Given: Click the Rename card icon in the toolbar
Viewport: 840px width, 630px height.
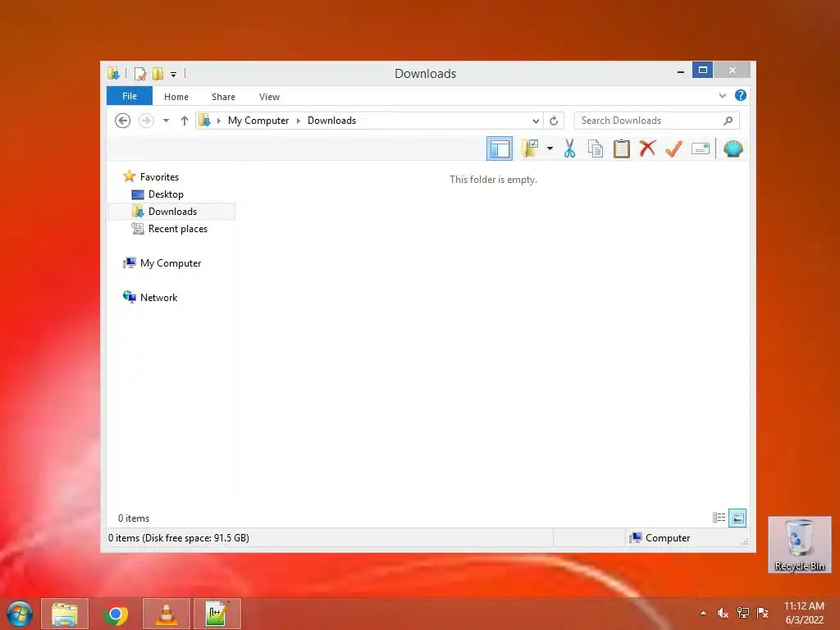Looking at the screenshot, I should [x=701, y=148].
